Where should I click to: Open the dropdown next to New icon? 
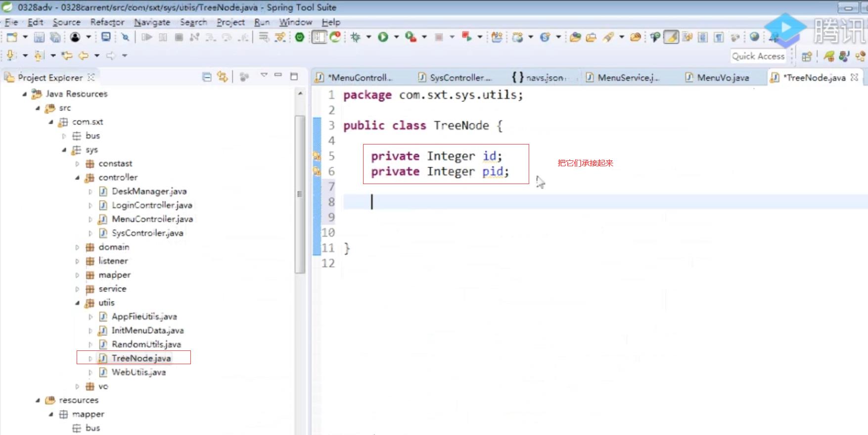point(25,37)
